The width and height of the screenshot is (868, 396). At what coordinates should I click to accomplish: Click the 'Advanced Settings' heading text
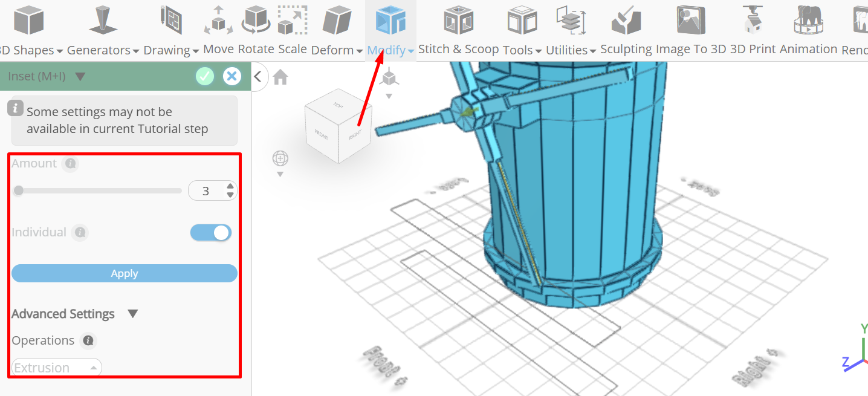tap(63, 314)
